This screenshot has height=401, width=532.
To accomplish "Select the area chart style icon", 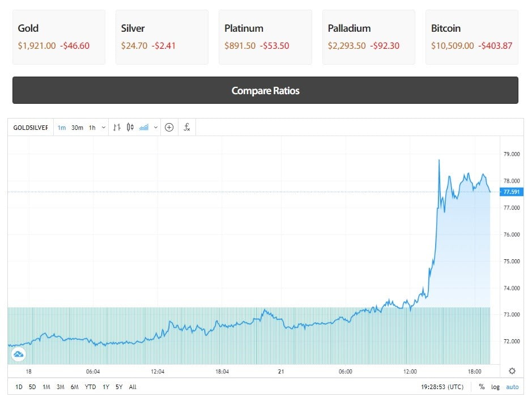I will pyautogui.click(x=144, y=128).
